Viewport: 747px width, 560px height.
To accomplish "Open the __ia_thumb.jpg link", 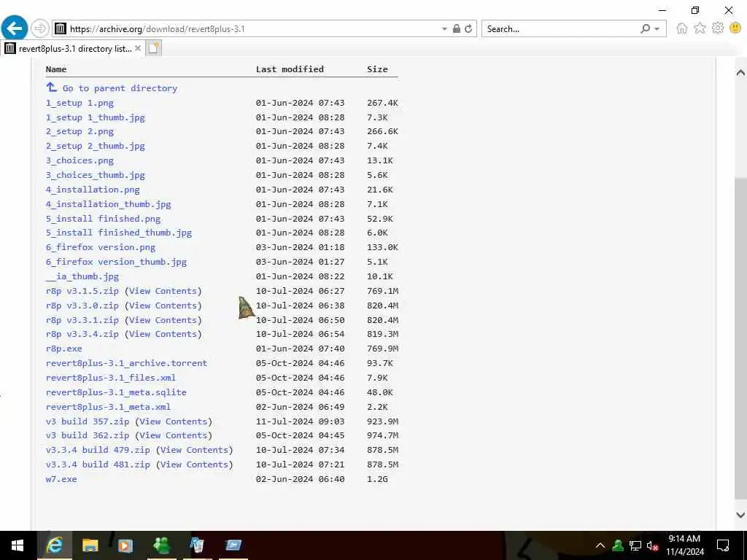I will coord(82,276).
